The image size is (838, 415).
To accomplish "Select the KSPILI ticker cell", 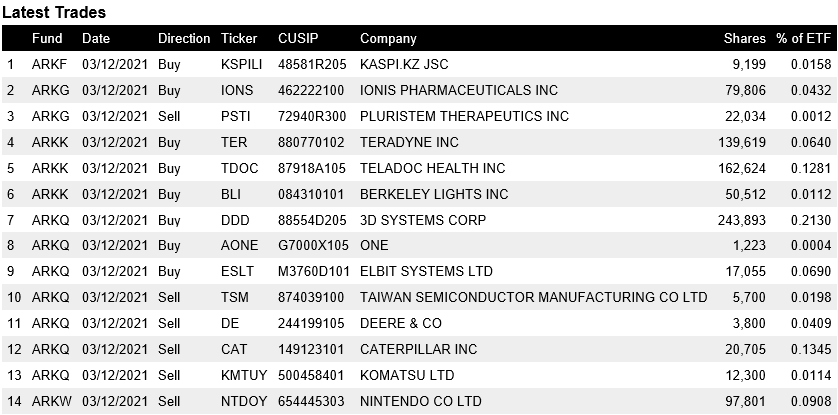I will click(241, 65).
